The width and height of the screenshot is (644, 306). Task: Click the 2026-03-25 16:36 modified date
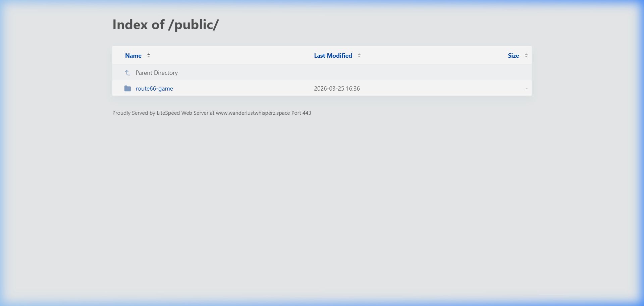pyautogui.click(x=337, y=89)
